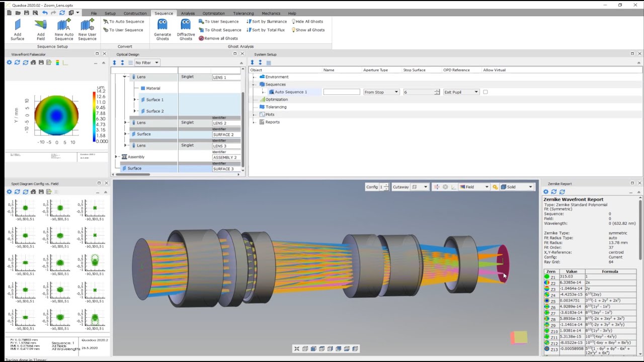Select Material under Lens in Optical Design
This screenshot has height=362, width=644.
(150, 88)
